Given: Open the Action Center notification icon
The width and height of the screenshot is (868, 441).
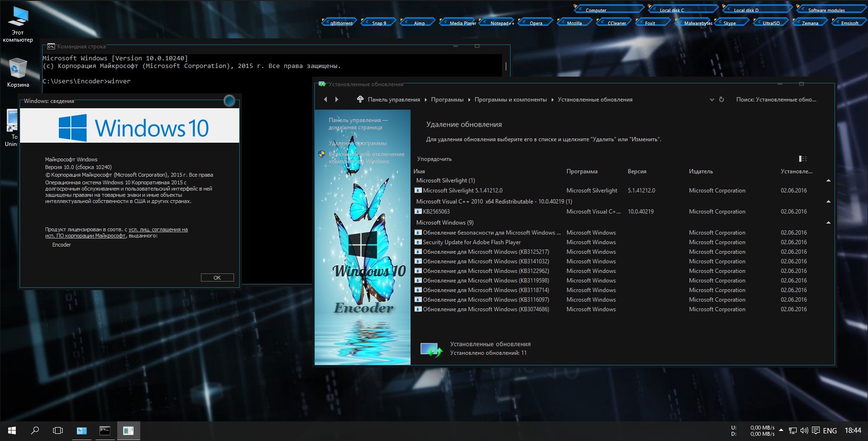Looking at the screenshot, I should pyautogui.click(x=816, y=431).
